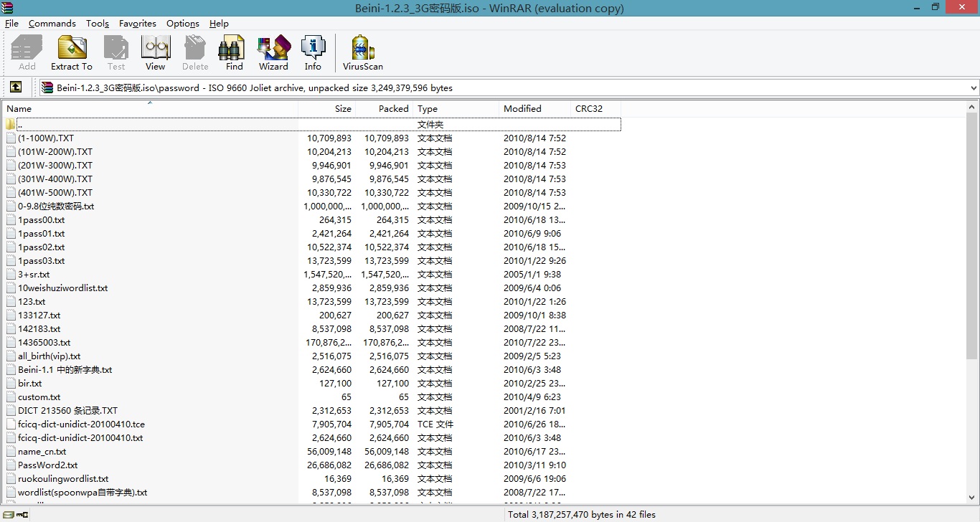Viewport: 980px width, 522px height.
Task: Select file 1pass01.txt
Action: point(42,234)
